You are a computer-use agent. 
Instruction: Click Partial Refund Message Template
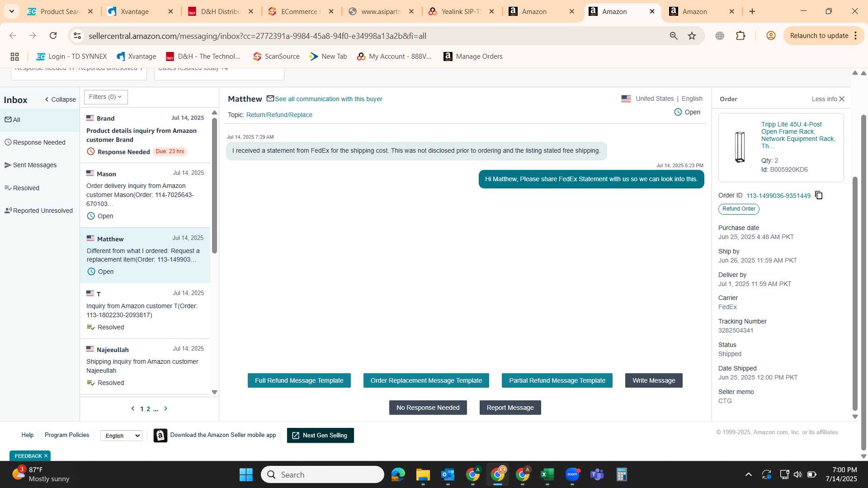tap(557, 380)
